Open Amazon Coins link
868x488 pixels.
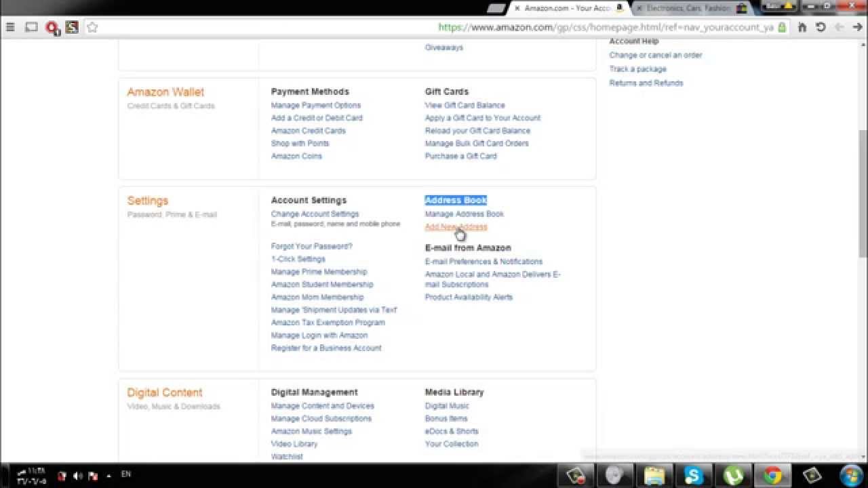click(x=296, y=156)
